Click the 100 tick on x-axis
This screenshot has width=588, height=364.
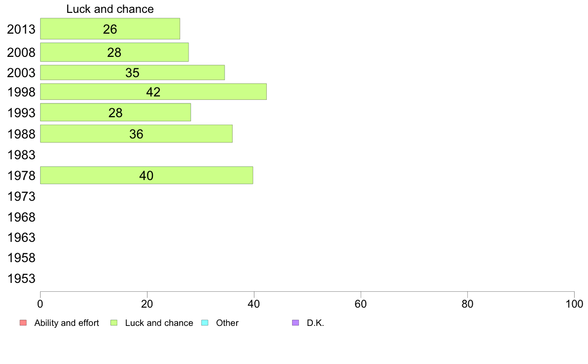(574, 304)
